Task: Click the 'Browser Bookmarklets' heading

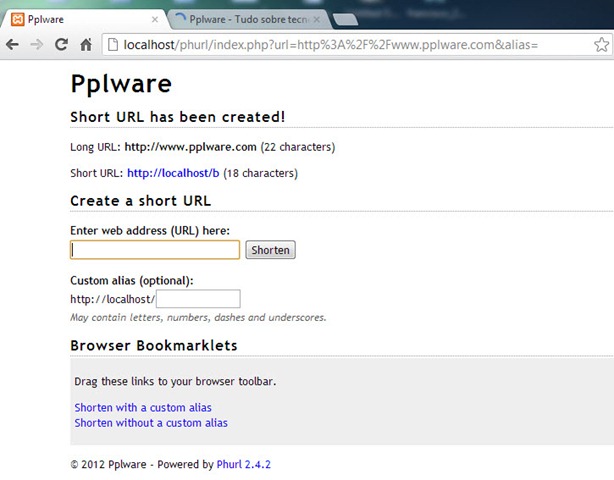Action: (x=154, y=345)
